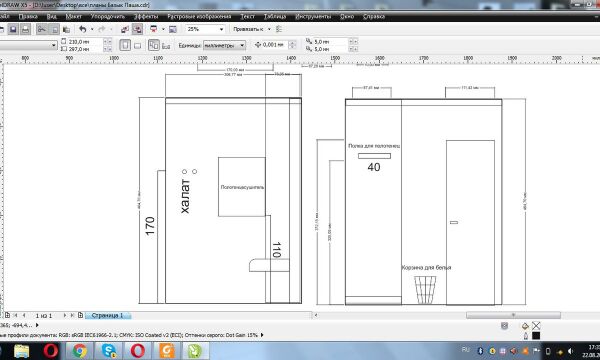Open the Инструменты menu
This screenshot has height=360, width=600.
coord(313,16)
